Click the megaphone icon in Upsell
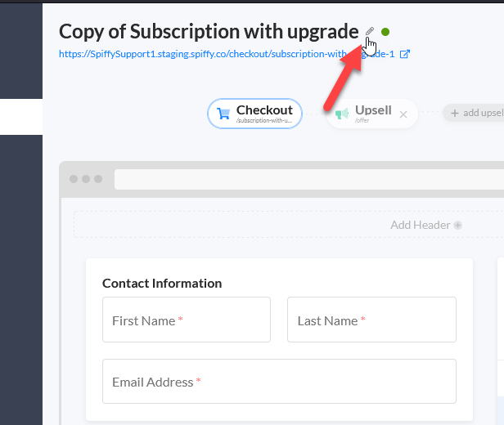Viewport: 504px width, 425px height. click(x=342, y=114)
